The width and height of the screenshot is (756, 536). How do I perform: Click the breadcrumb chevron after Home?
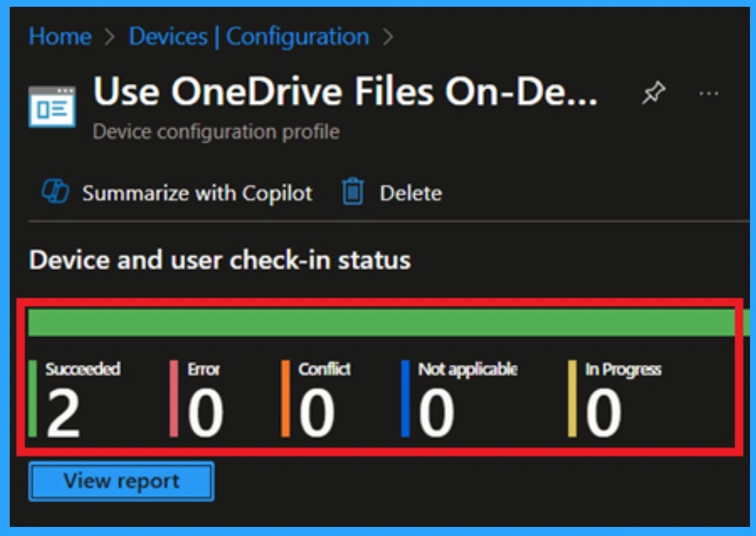point(111,37)
